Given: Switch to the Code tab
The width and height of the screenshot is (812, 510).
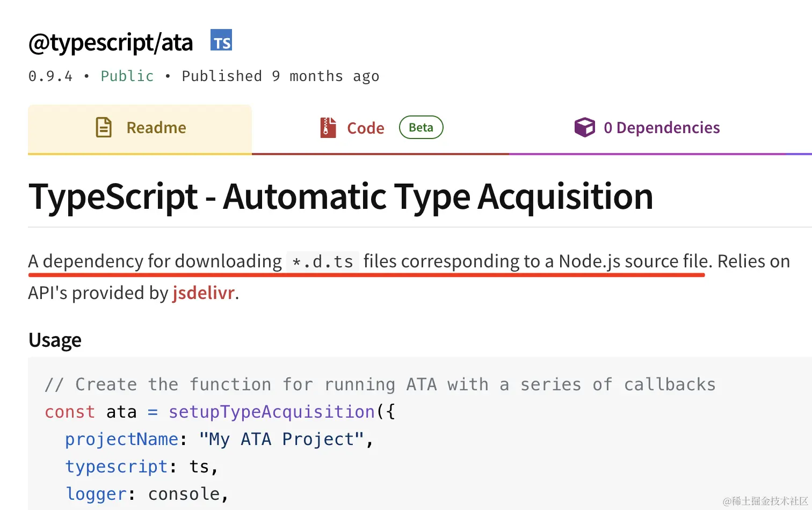Looking at the screenshot, I should point(366,128).
